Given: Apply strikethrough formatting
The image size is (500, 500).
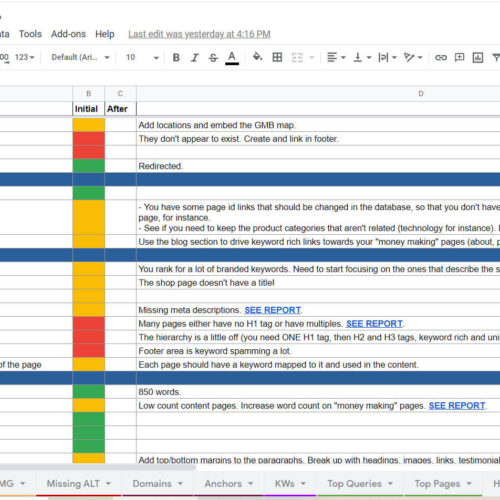Looking at the screenshot, I should (213, 58).
